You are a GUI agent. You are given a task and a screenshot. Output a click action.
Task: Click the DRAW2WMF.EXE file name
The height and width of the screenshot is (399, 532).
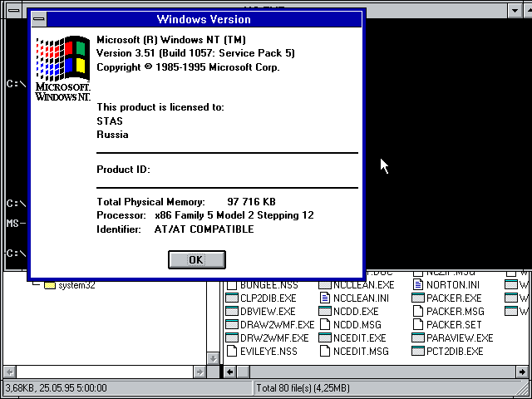coord(277,325)
